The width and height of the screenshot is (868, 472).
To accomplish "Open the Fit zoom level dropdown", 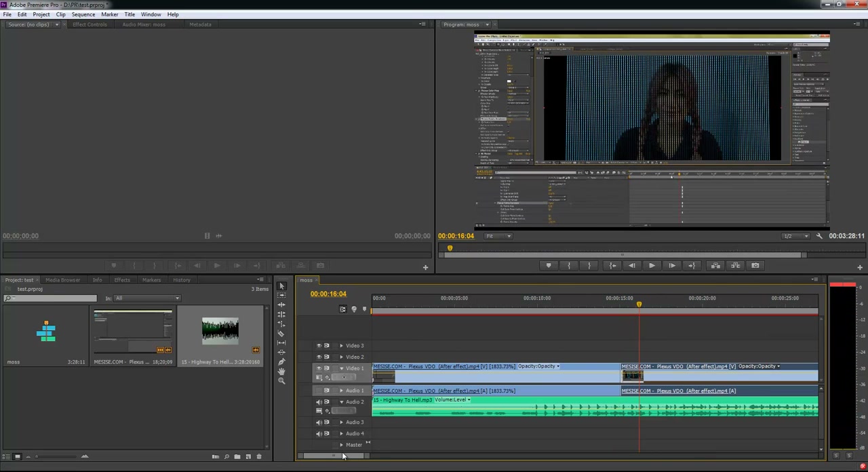I will [x=498, y=236].
